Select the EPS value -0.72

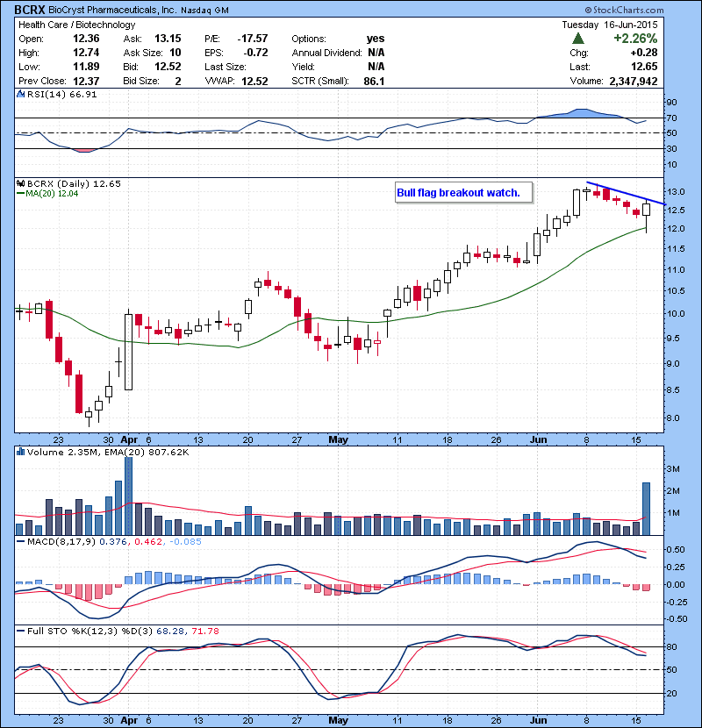click(255, 53)
